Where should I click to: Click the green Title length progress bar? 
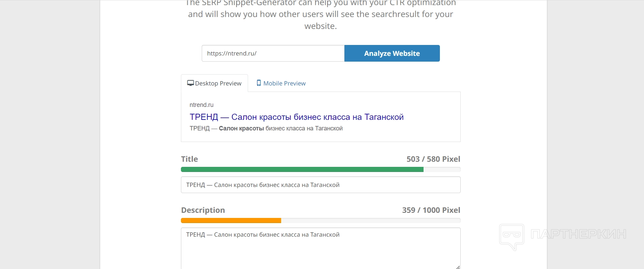point(302,170)
